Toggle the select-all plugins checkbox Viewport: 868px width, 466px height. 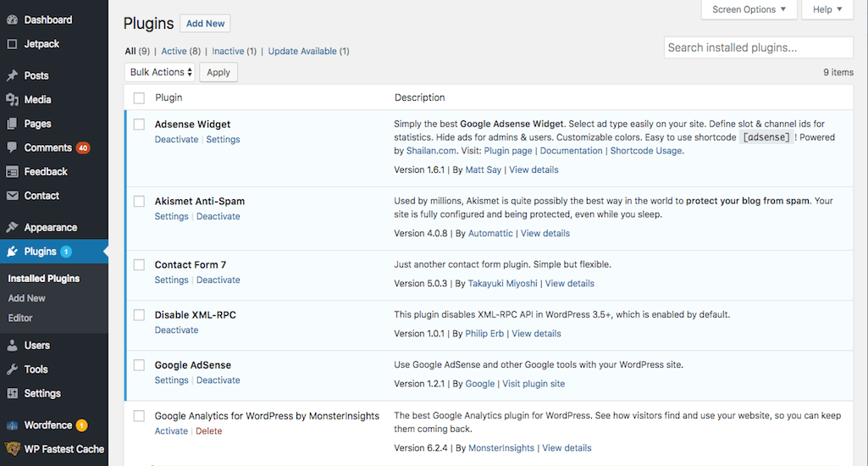(139, 98)
